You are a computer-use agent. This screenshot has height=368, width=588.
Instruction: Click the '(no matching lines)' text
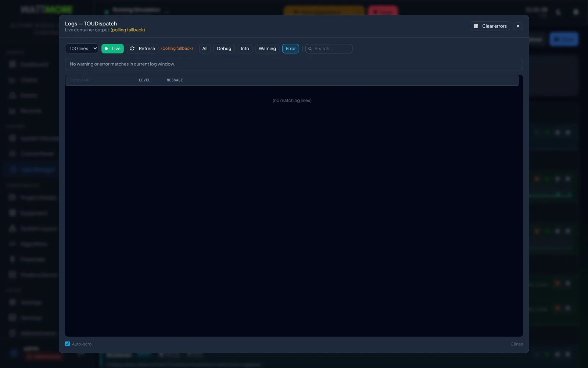[x=292, y=100]
